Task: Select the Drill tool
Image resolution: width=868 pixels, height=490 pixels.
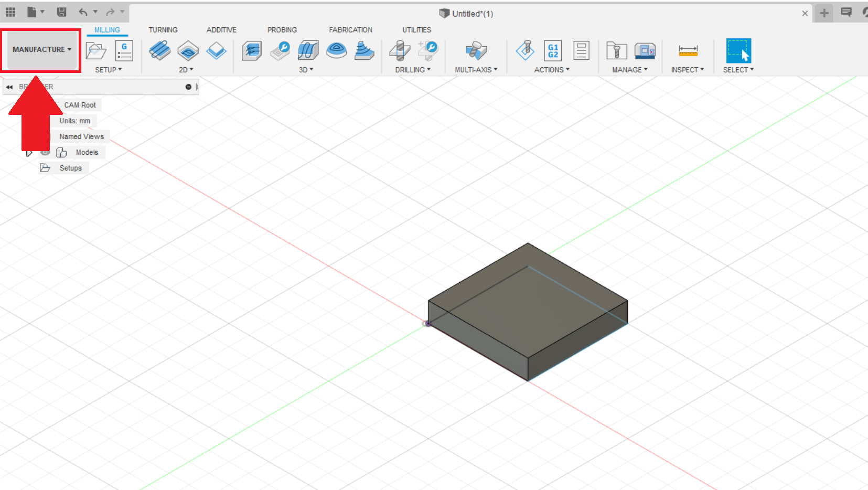Action: [400, 51]
